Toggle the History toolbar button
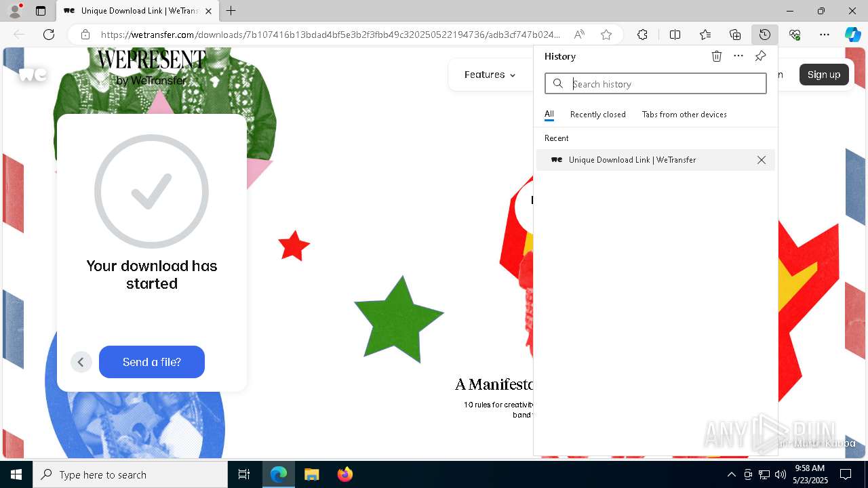868x488 pixels. 765,35
